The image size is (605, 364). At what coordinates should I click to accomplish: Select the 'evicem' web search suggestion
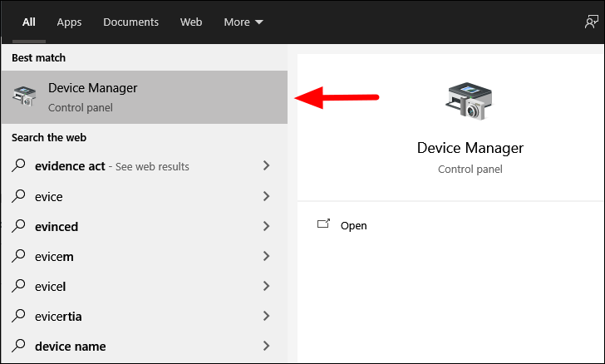145,256
